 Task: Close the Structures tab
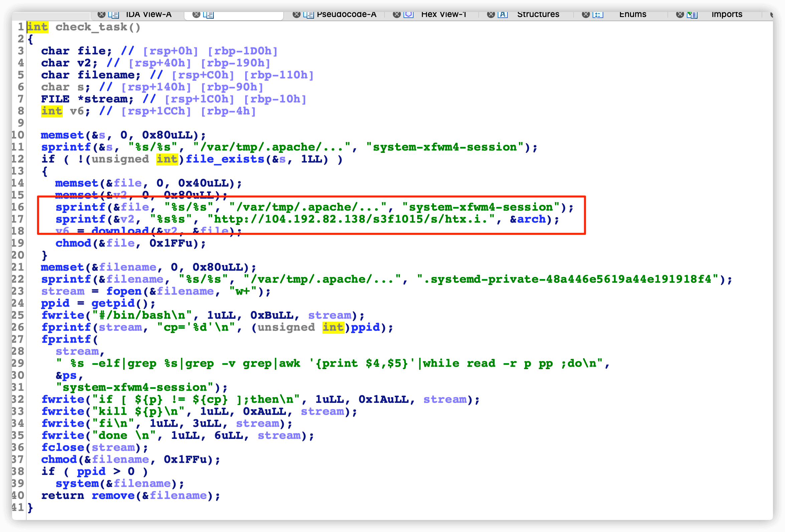coord(491,14)
